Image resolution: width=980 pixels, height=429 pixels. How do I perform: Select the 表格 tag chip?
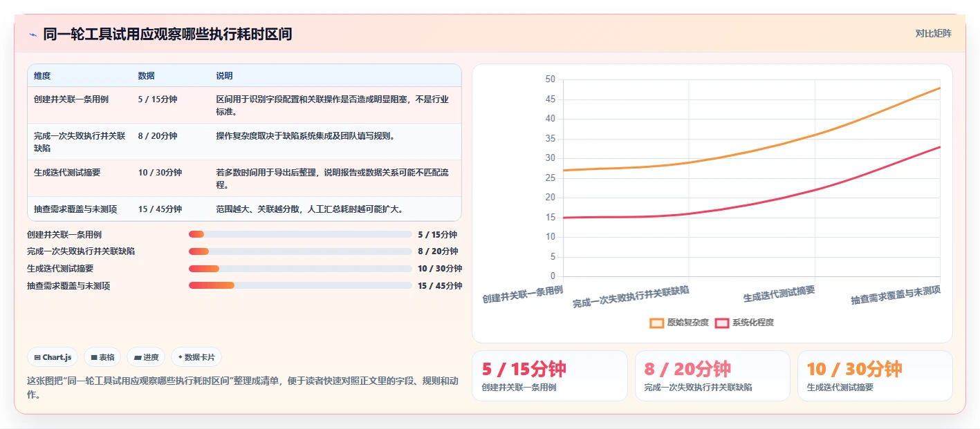(x=102, y=357)
